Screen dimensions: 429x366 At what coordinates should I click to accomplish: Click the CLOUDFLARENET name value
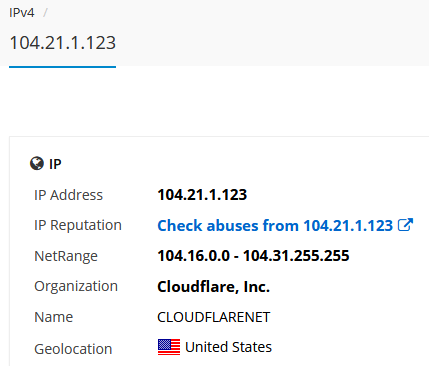[213, 317]
